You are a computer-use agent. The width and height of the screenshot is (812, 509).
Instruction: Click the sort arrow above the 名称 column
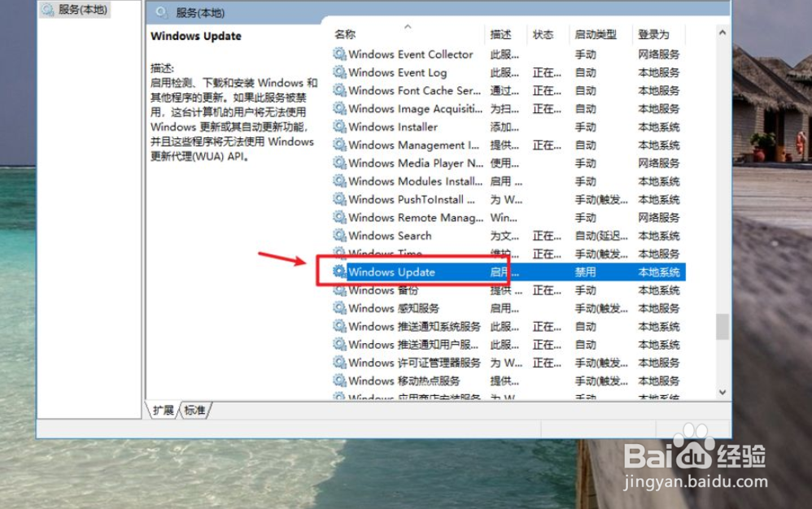point(408,26)
